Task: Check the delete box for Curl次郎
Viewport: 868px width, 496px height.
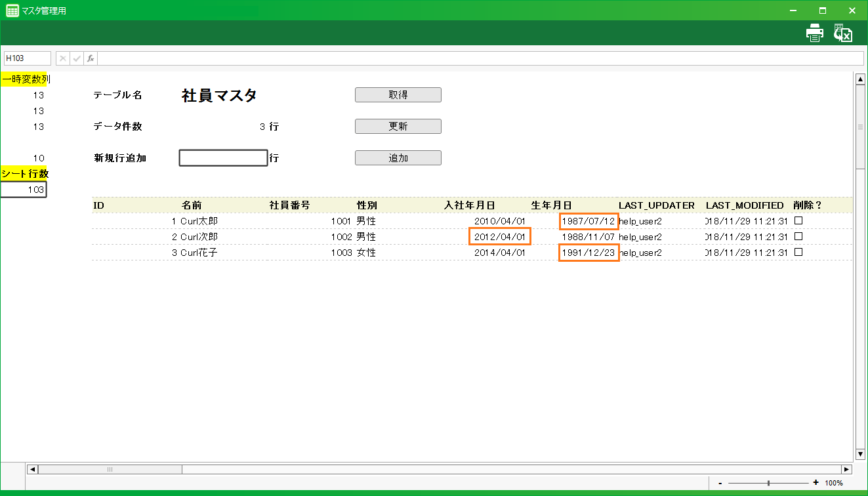Action: point(798,236)
